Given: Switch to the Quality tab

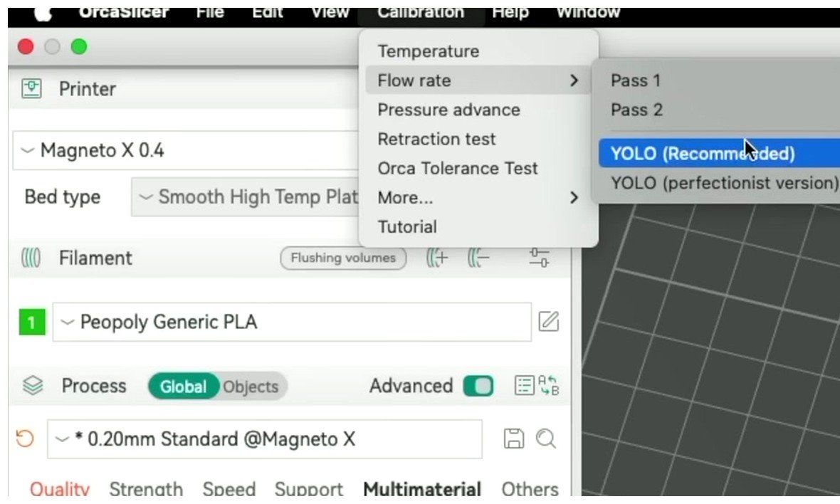Looking at the screenshot, I should pos(60,488).
